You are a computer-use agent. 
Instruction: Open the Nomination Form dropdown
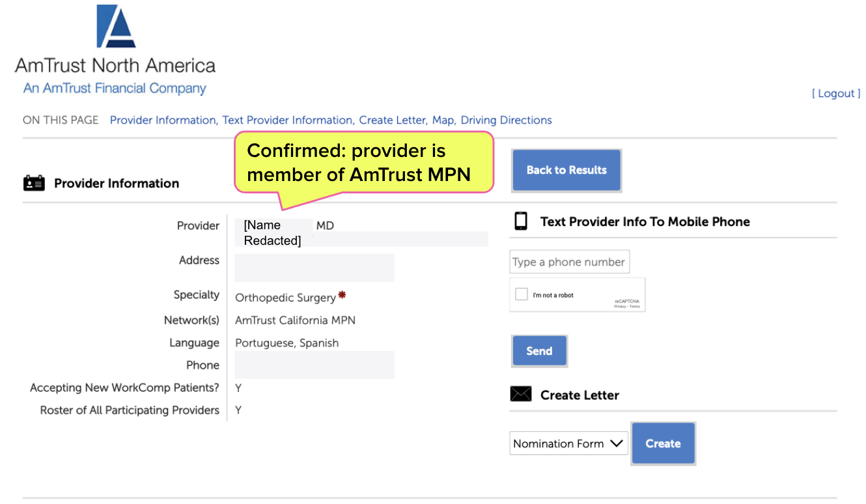click(568, 443)
